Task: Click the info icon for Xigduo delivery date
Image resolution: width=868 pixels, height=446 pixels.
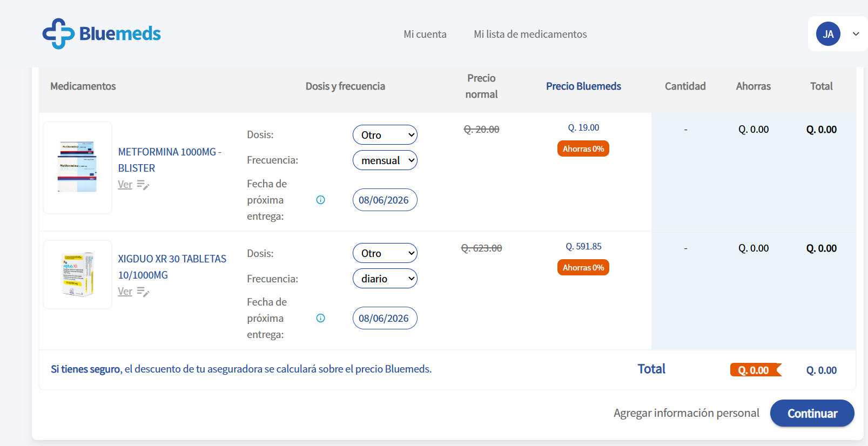Action: (320, 318)
